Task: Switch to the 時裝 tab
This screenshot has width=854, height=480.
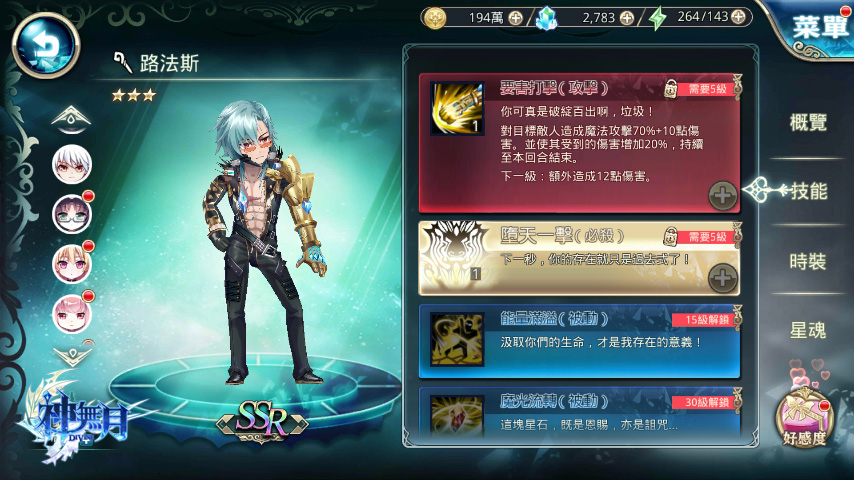Action: (x=808, y=262)
